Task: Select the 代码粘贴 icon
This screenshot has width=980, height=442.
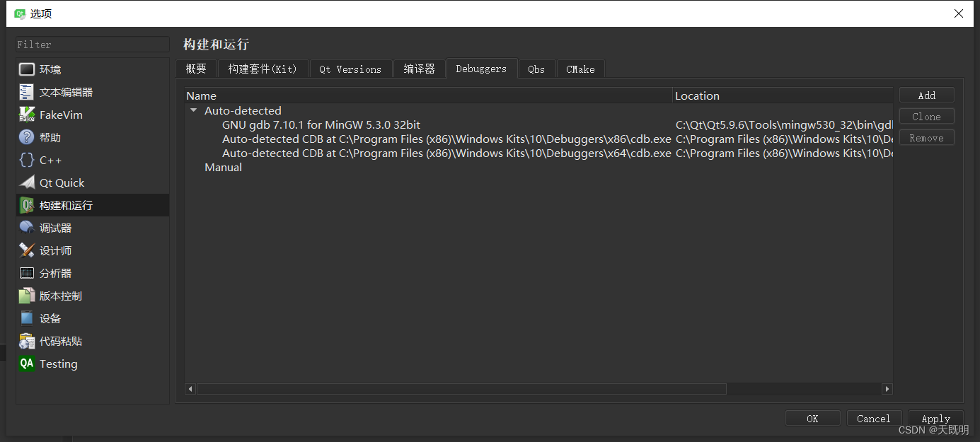Action: (27, 341)
